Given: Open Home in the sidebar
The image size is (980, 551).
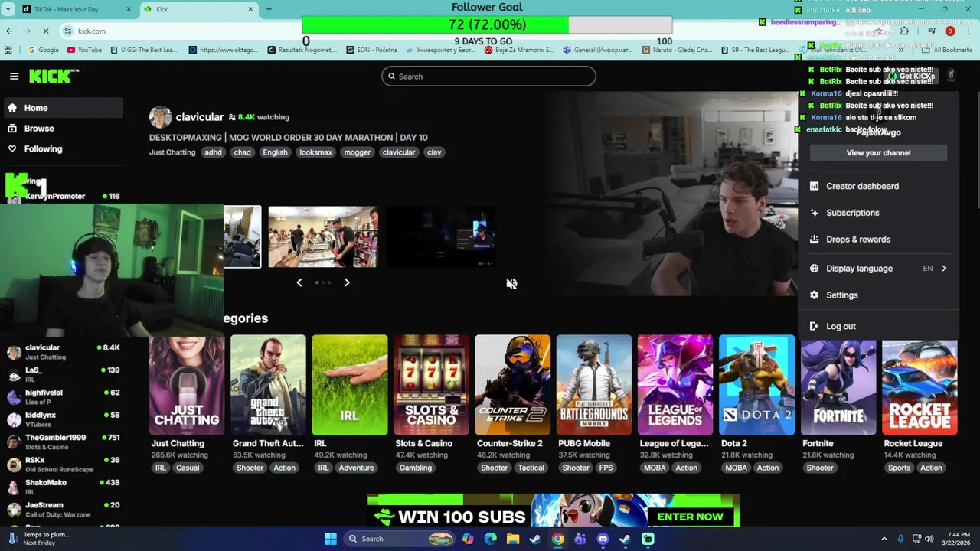Looking at the screenshot, I should (63, 108).
